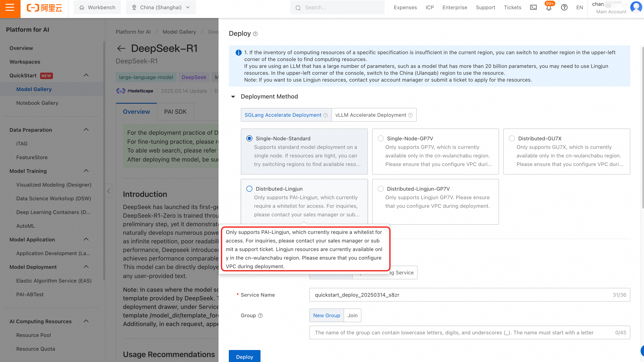Collapse the Deployment Method section
The width and height of the screenshot is (644, 362).
click(x=233, y=97)
